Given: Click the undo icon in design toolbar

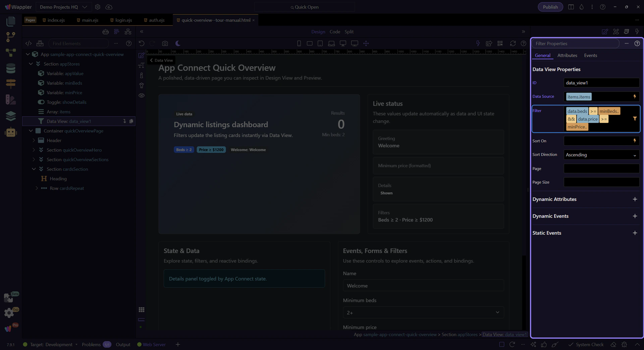Looking at the screenshot, I should 142,43.
